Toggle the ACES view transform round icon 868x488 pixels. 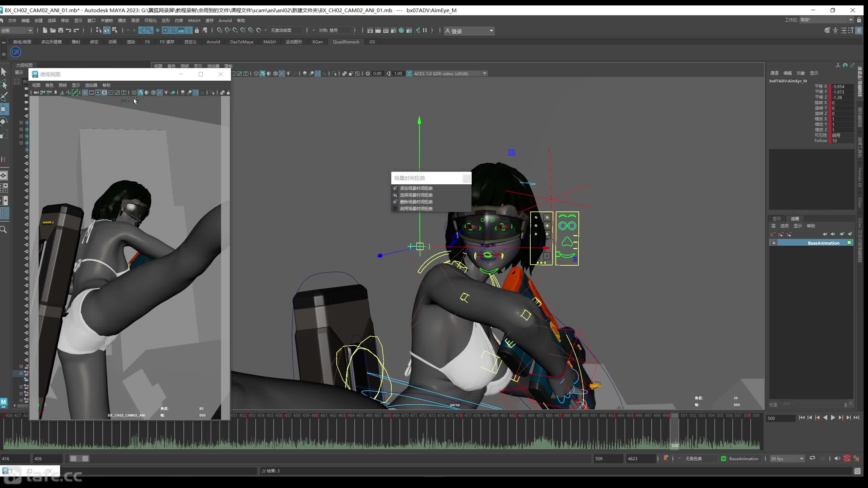click(x=409, y=74)
